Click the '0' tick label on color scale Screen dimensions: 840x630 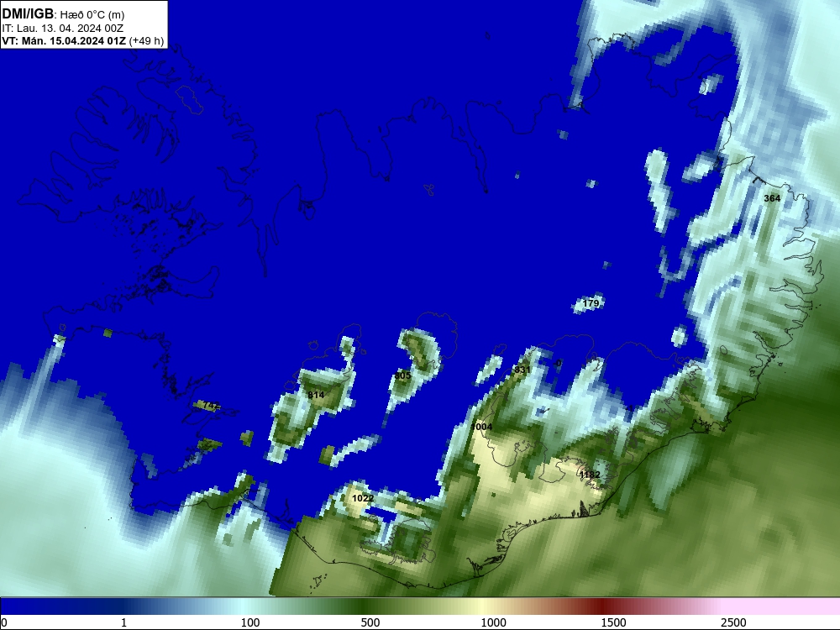coord(5,622)
